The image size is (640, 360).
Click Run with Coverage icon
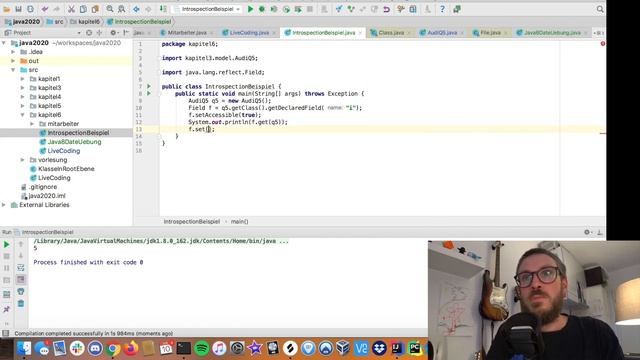point(274,9)
